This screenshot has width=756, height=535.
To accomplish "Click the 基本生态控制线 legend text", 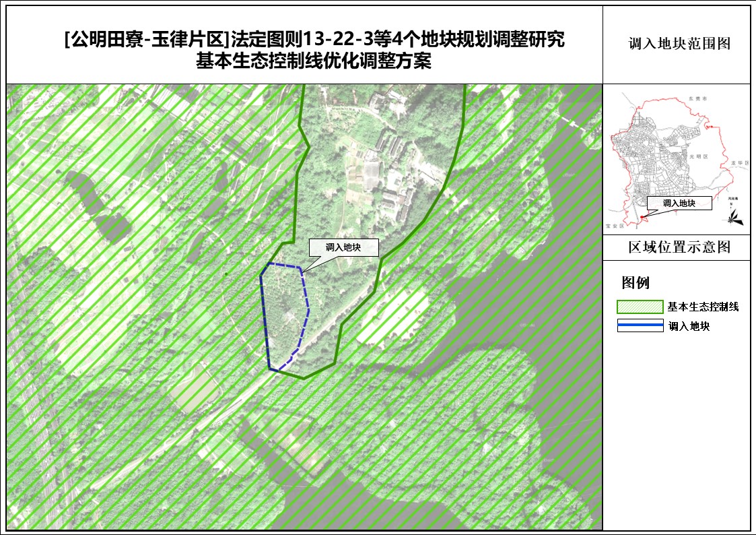I will [x=703, y=307].
